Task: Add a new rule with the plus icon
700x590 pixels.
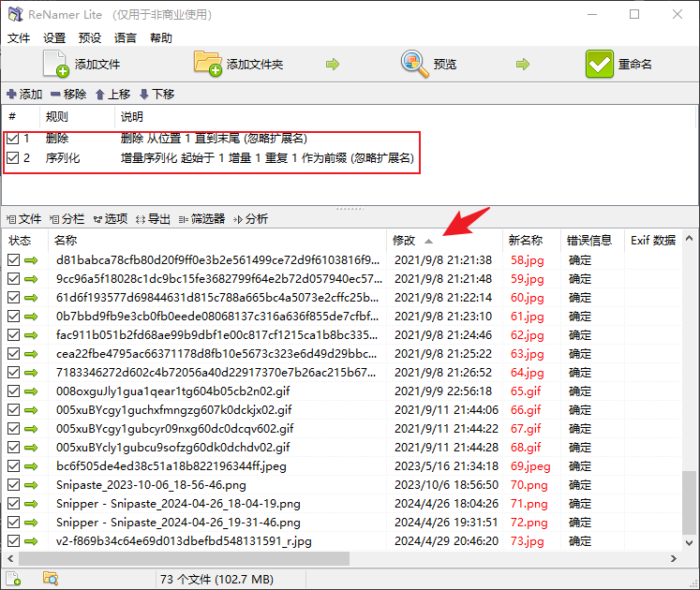Action: pyautogui.click(x=12, y=95)
